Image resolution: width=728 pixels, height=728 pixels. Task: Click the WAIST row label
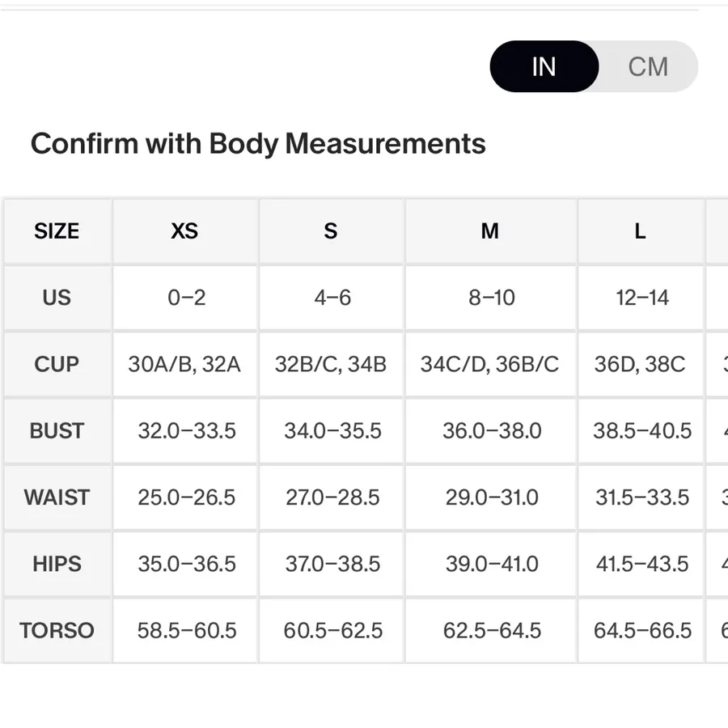pos(57,497)
